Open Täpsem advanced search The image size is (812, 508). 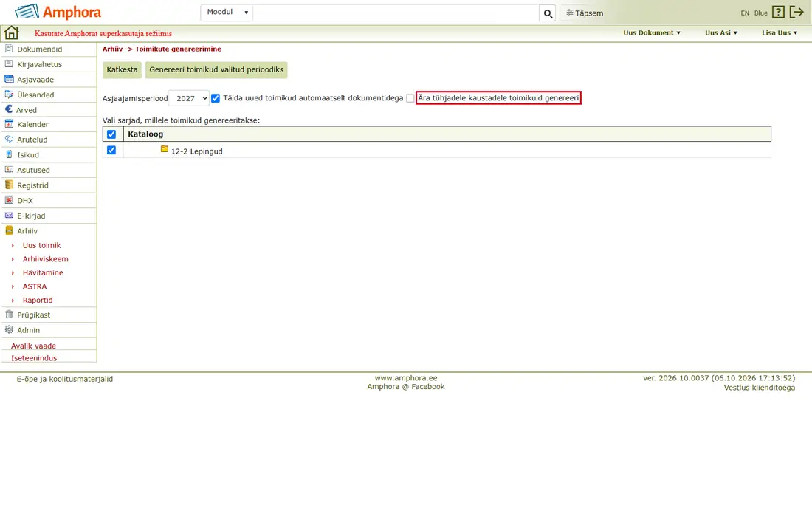pos(585,13)
